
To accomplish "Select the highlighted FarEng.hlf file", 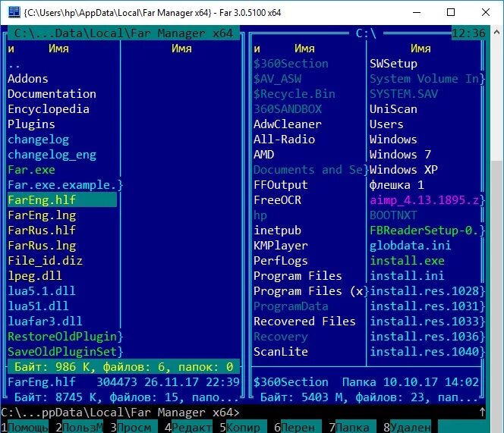I will point(62,200).
